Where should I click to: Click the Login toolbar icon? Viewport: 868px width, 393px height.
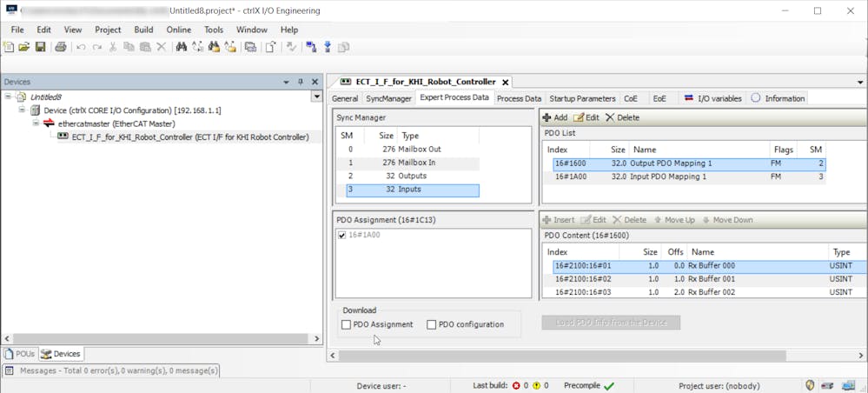(311, 47)
